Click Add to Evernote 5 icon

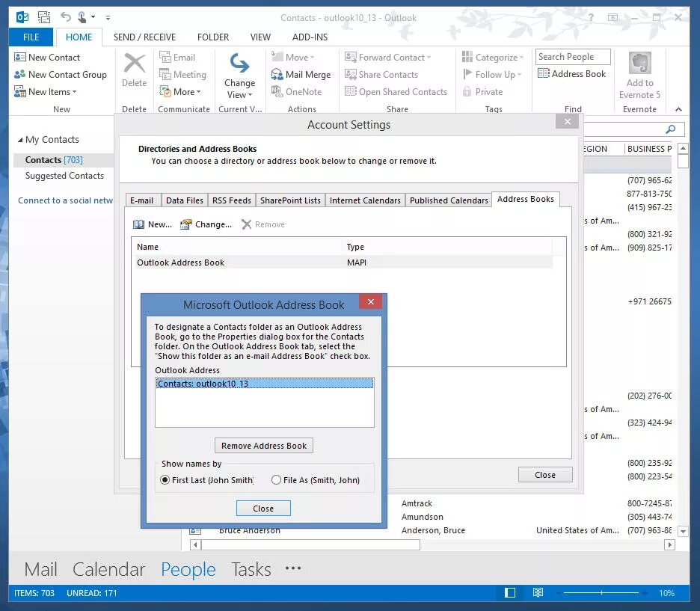pyautogui.click(x=639, y=64)
